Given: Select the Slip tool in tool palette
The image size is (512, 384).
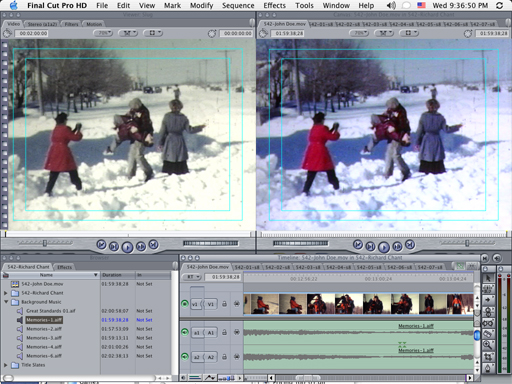Looking at the screenshot, I should click(488, 323).
